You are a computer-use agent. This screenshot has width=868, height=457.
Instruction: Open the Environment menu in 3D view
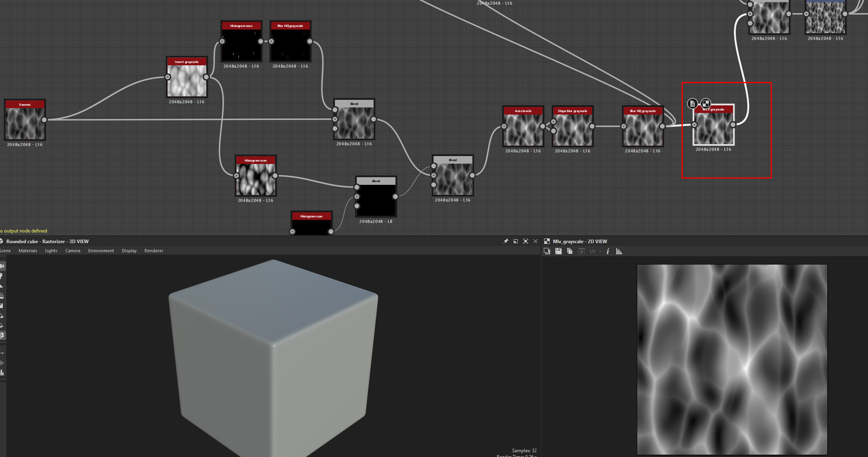pos(101,251)
